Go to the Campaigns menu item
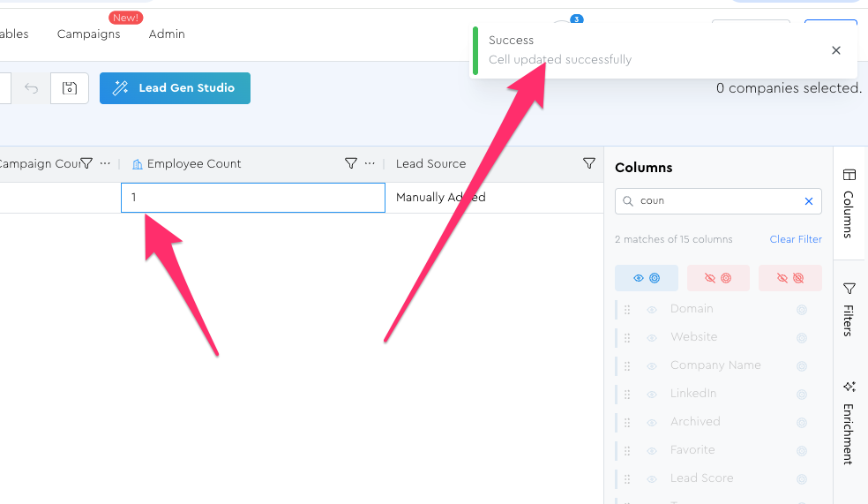 tap(88, 34)
